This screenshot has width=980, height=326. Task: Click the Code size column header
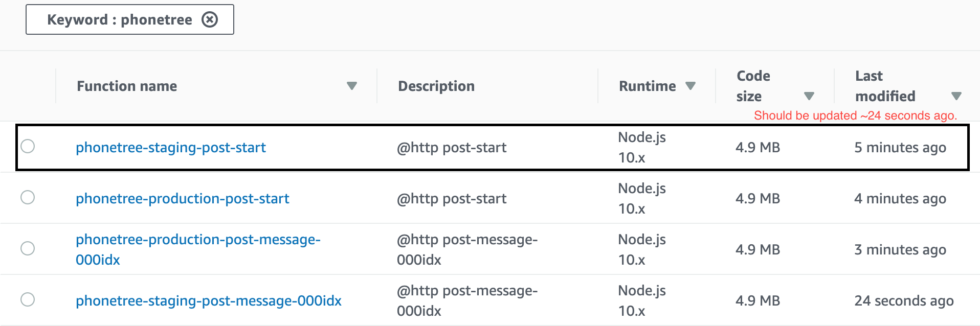[753, 86]
